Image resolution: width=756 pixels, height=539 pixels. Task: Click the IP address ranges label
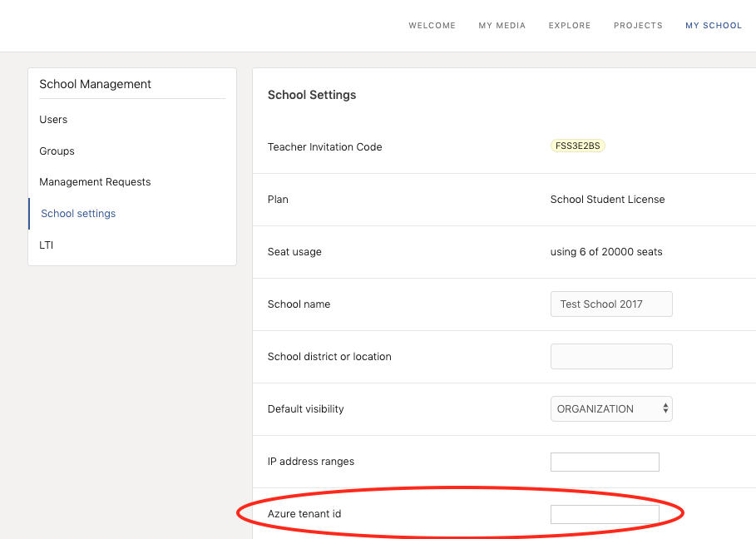click(x=311, y=462)
